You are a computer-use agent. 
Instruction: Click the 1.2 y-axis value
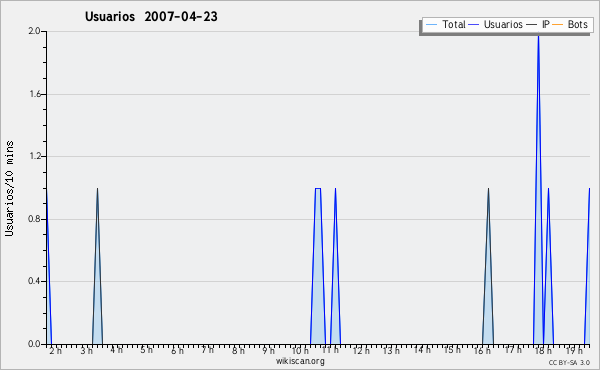34,156
